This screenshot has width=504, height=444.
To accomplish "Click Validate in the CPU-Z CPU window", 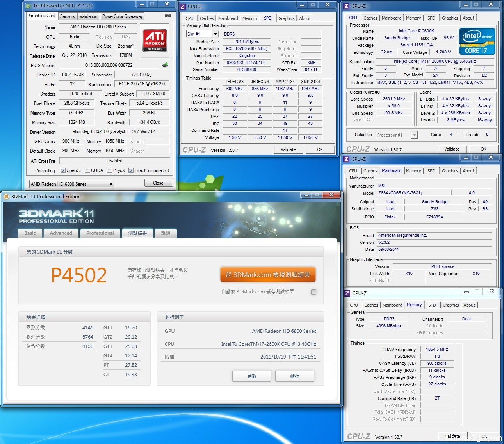I will 452,149.
